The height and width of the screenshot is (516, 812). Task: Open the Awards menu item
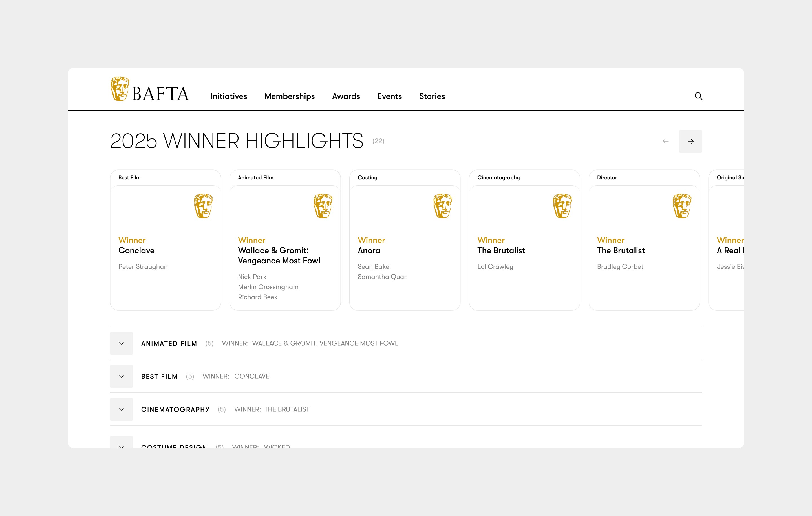[x=346, y=96]
